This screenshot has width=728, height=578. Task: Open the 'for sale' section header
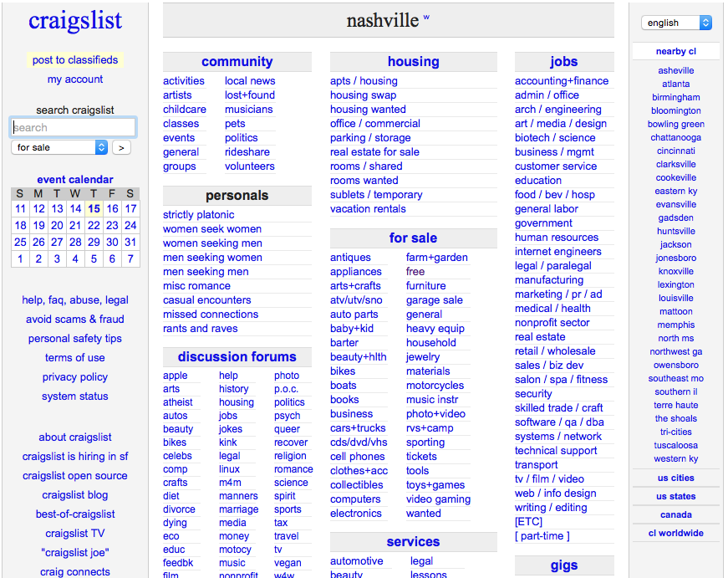(413, 238)
